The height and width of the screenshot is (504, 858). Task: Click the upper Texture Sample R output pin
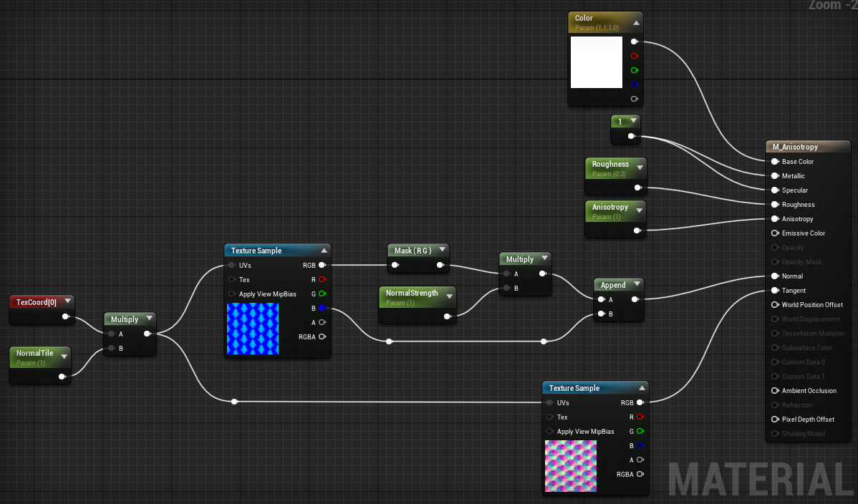[x=322, y=280]
